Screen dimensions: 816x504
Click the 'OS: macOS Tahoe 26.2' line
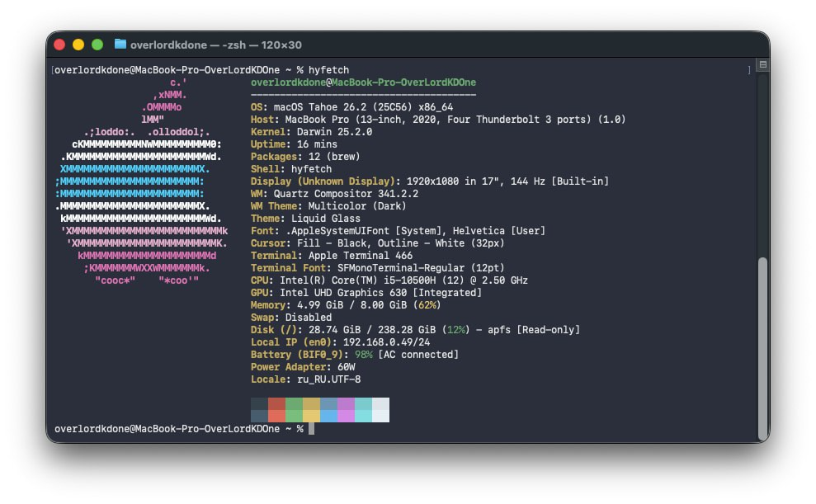(x=351, y=107)
